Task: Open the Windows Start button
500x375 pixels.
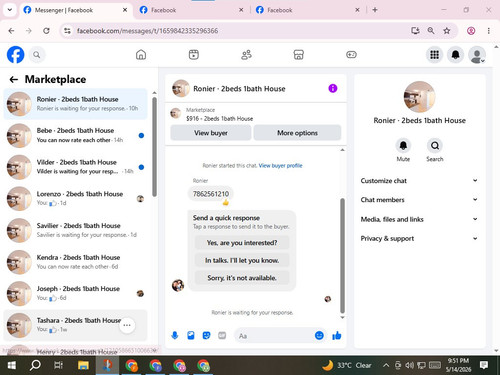Action: 12,365
